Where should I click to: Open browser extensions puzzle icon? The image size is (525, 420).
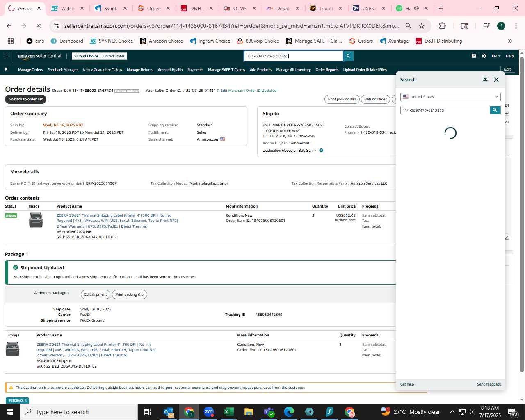(442, 26)
